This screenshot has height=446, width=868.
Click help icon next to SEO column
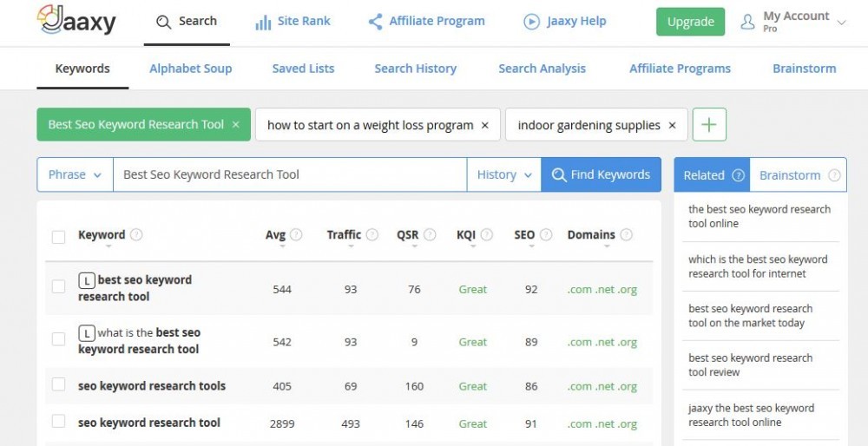coord(546,234)
